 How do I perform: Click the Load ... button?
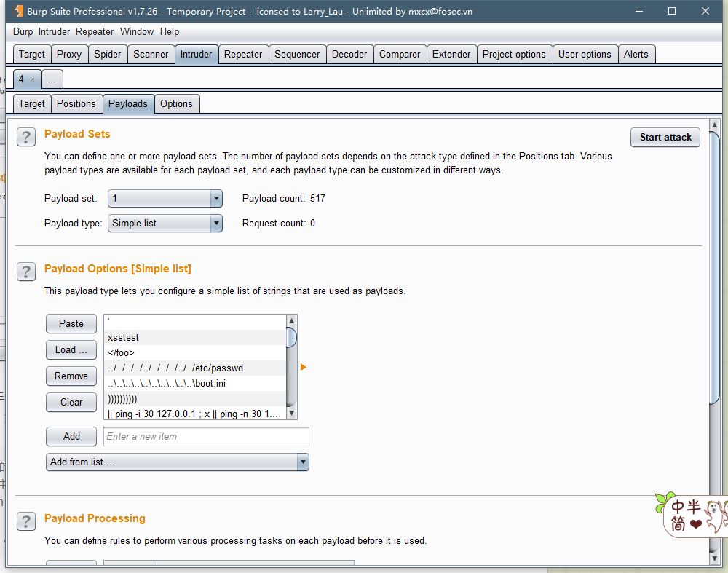point(71,349)
